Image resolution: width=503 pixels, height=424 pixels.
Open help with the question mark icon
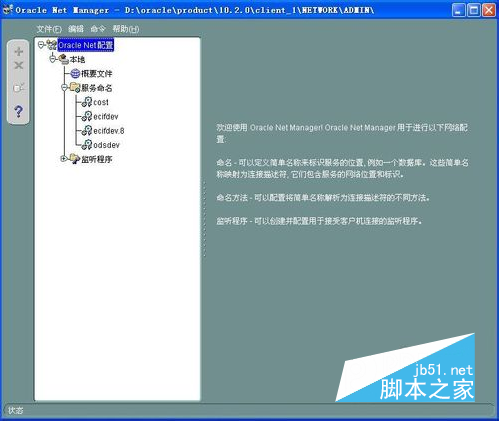click(x=19, y=111)
